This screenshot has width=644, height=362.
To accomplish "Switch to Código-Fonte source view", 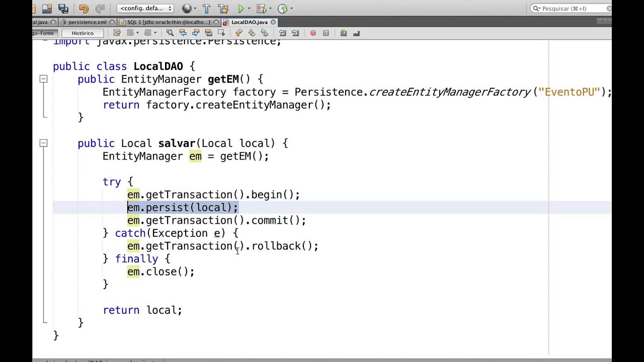I will pos(44,33).
